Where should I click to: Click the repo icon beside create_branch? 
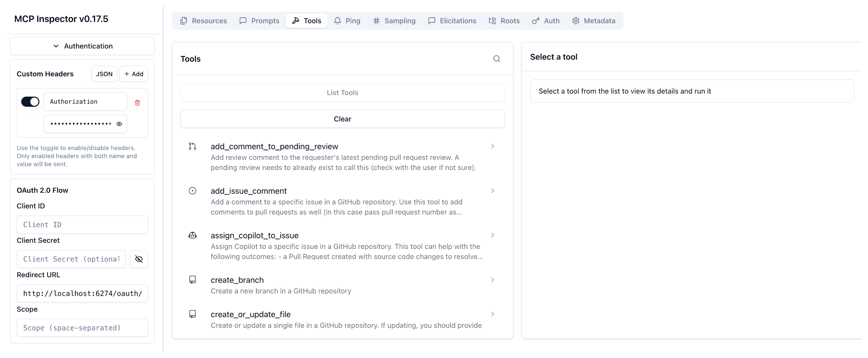192,280
